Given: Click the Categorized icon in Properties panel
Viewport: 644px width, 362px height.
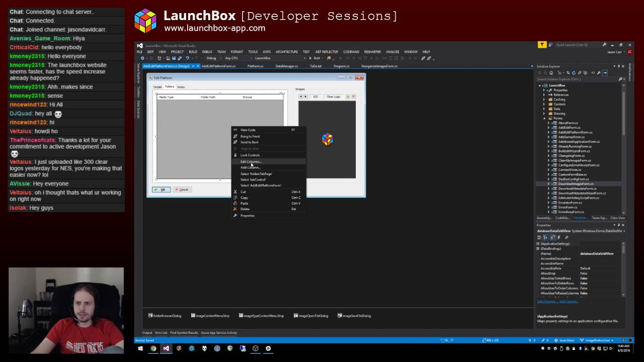Looking at the screenshot, I should pyautogui.click(x=539, y=237).
